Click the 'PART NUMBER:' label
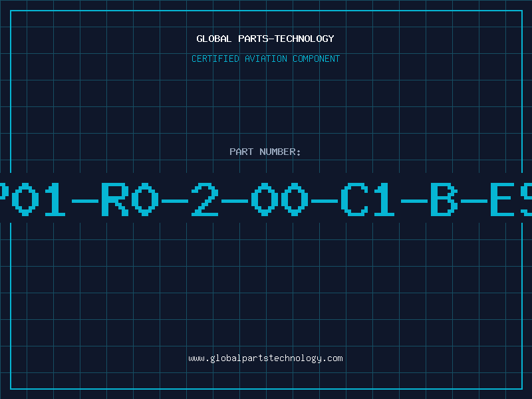This screenshot has width=532, height=399. (x=265, y=152)
